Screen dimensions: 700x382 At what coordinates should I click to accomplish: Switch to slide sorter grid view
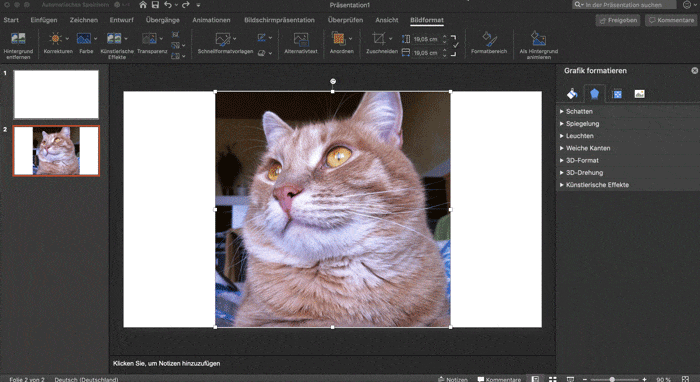click(x=553, y=379)
